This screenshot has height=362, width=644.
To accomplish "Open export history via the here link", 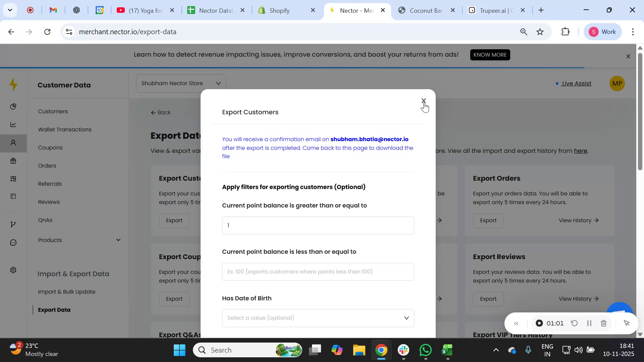I will pyautogui.click(x=581, y=151).
